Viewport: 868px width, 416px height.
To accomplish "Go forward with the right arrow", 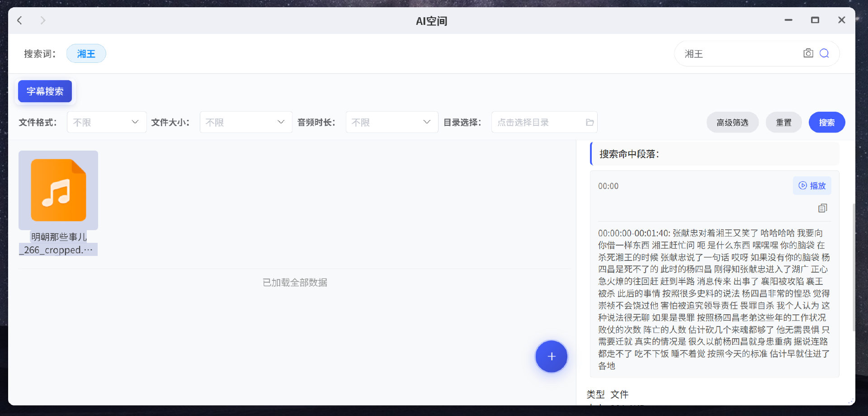I will pos(43,20).
